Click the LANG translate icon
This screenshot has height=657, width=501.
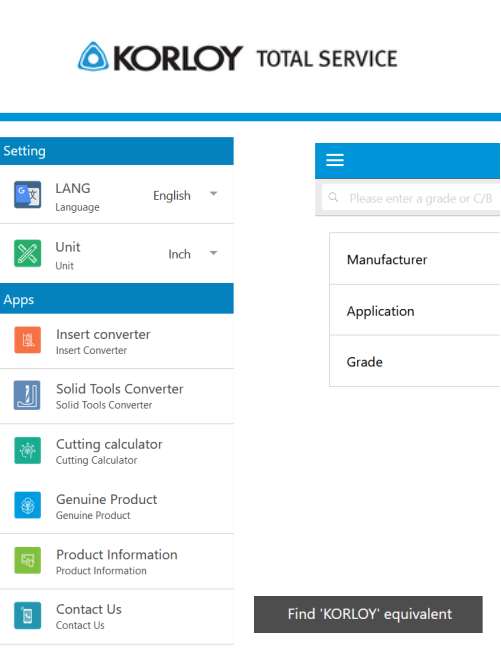pos(28,194)
